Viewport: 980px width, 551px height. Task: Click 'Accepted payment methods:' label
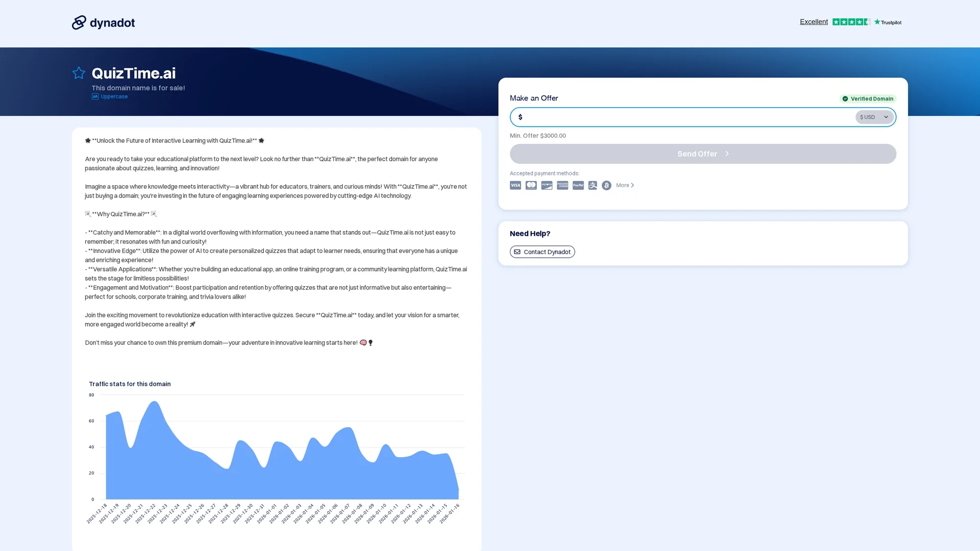(x=545, y=173)
